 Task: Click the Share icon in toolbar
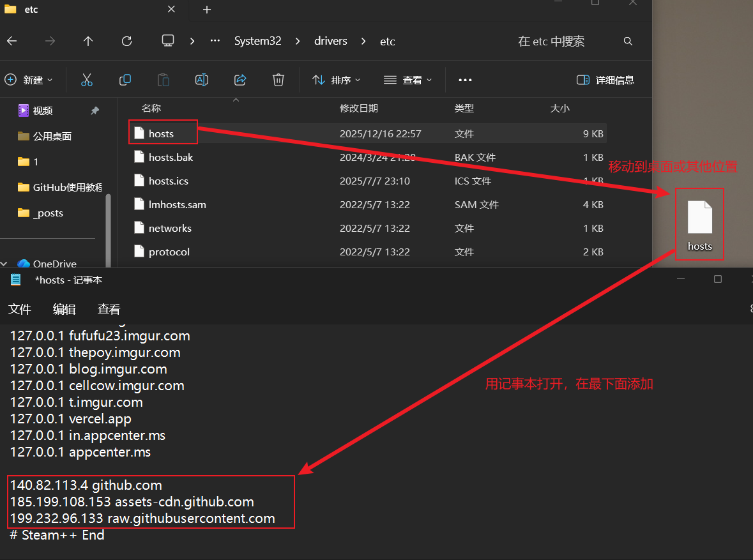point(240,80)
